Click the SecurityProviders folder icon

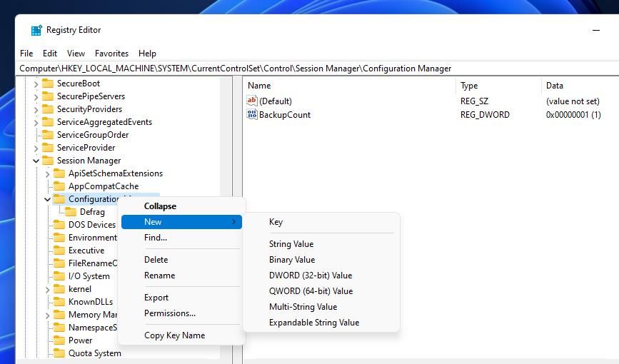tap(48, 109)
